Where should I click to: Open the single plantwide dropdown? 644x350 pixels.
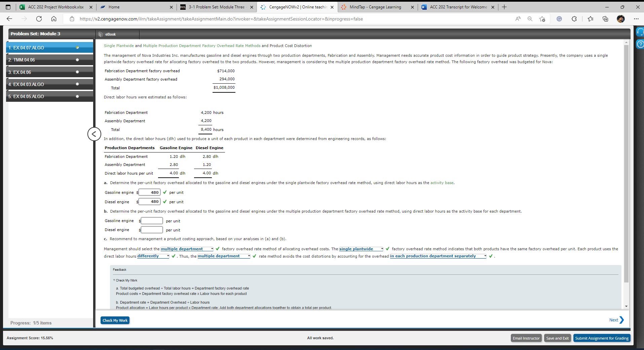[x=360, y=249]
